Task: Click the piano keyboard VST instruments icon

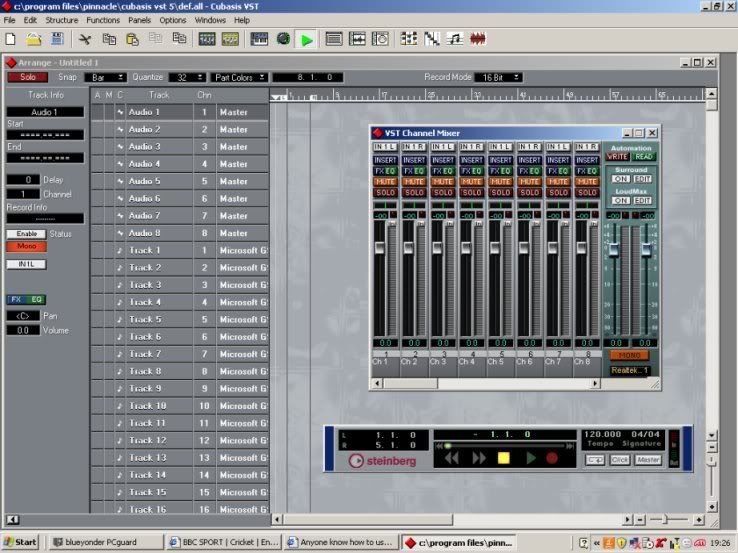Action: (x=259, y=39)
